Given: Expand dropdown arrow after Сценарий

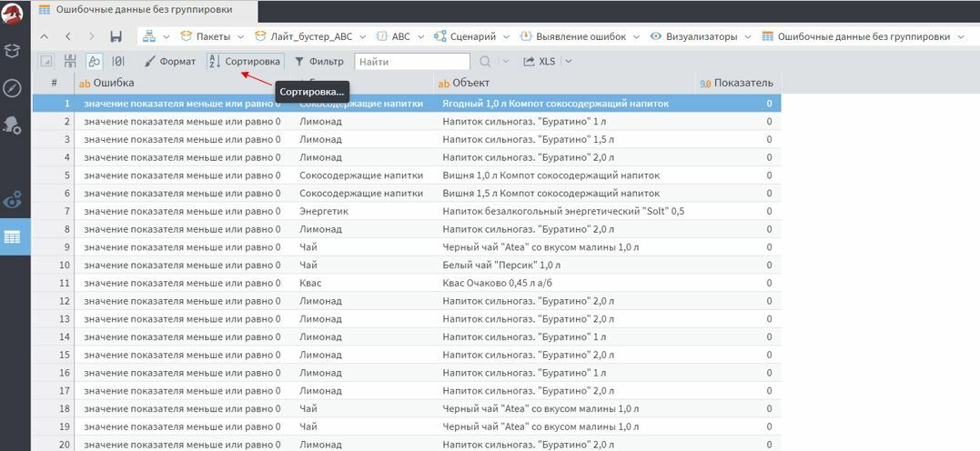Looking at the screenshot, I should click(506, 36).
